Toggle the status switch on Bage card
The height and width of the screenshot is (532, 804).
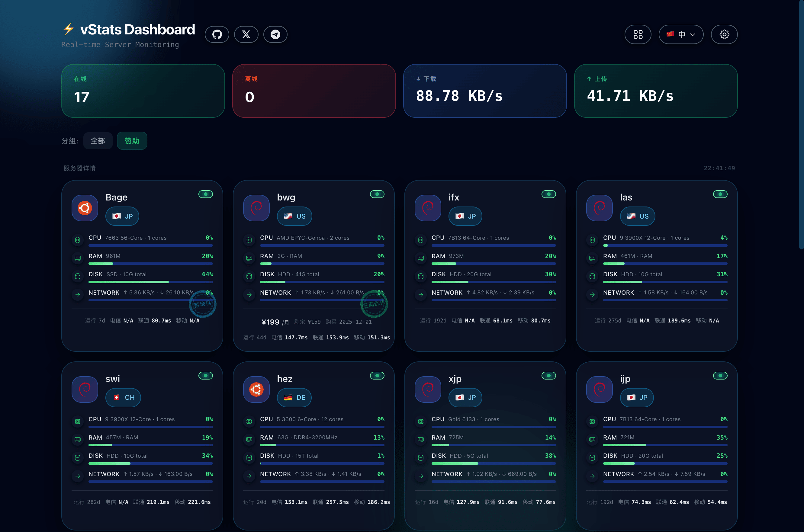tap(205, 194)
